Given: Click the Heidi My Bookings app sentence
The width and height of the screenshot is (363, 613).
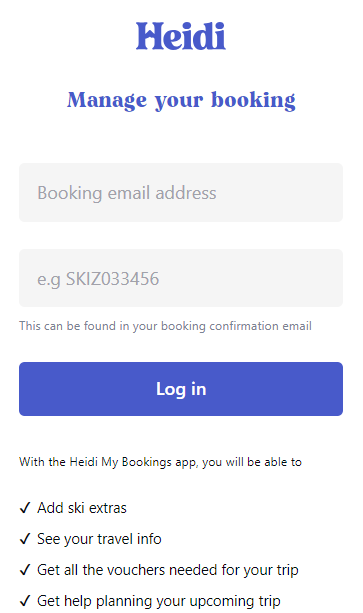Looking at the screenshot, I should pos(160,462).
